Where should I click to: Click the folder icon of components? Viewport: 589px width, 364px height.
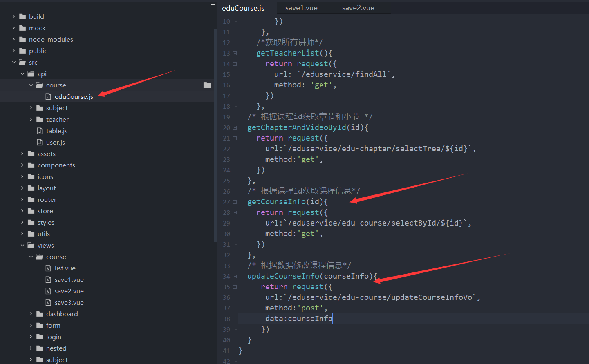(31, 165)
